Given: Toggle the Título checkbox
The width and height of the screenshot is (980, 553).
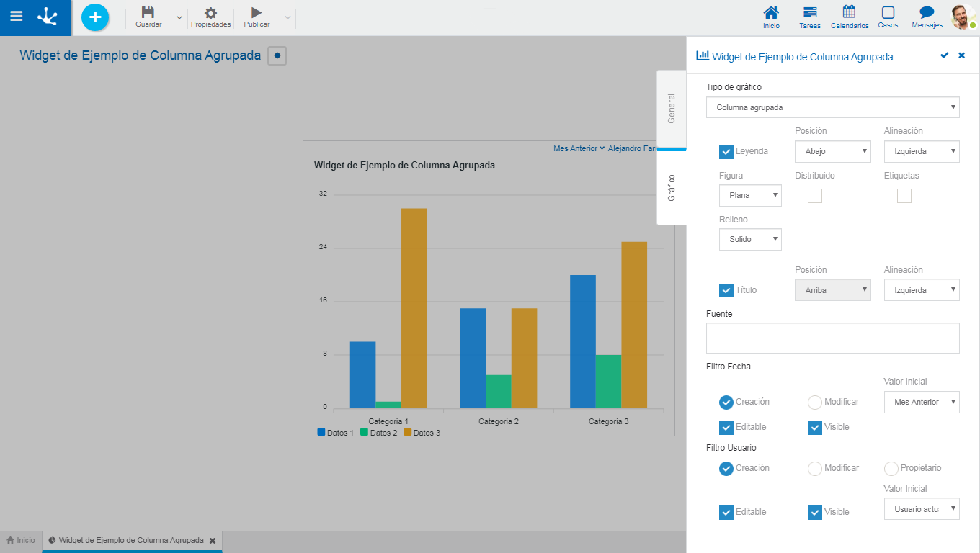Looking at the screenshot, I should pos(726,290).
